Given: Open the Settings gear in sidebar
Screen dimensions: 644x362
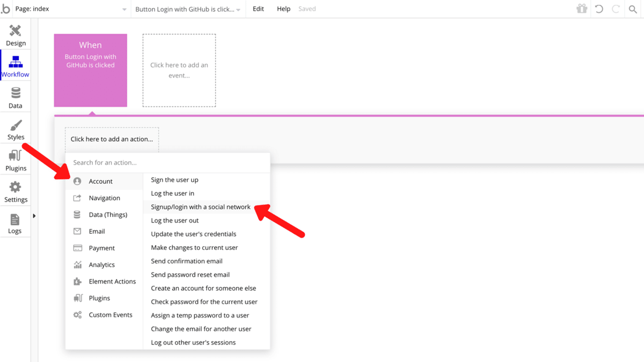Looking at the screenshot, I should (16, 192).
